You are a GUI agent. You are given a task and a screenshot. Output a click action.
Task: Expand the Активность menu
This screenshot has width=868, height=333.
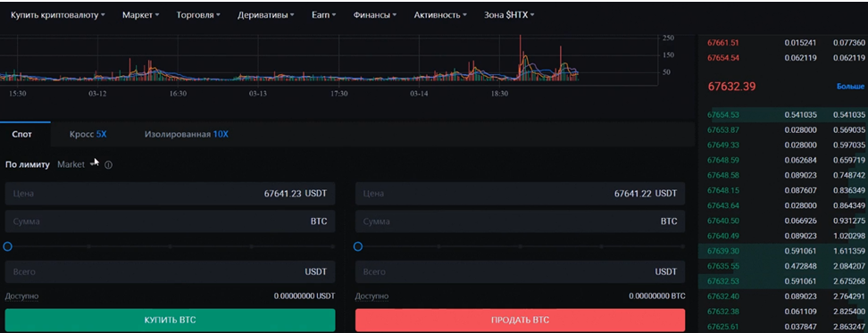point(440,15)
